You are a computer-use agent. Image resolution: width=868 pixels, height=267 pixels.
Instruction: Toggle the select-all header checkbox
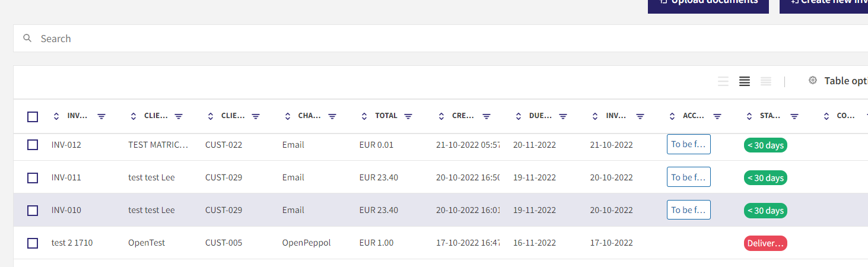point(33,117)
